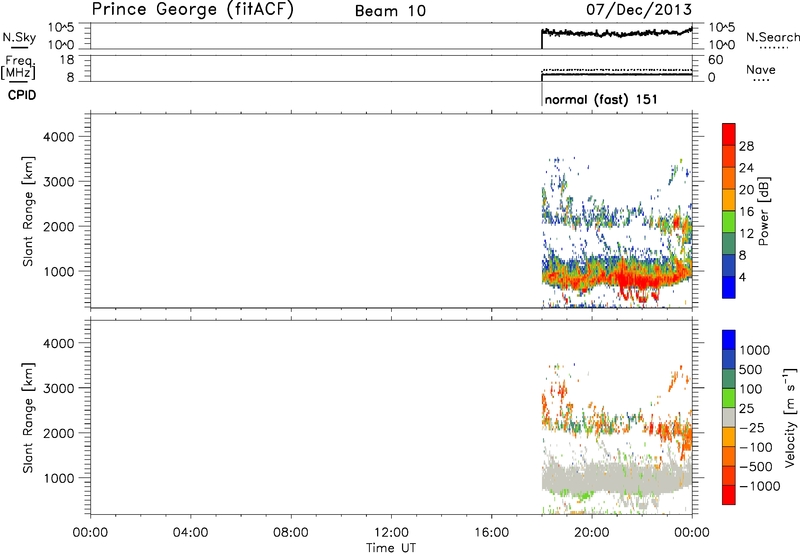Screen dimensions: 800x554
Task: Click the '4000' range tick of power panel
Action: 59,137
